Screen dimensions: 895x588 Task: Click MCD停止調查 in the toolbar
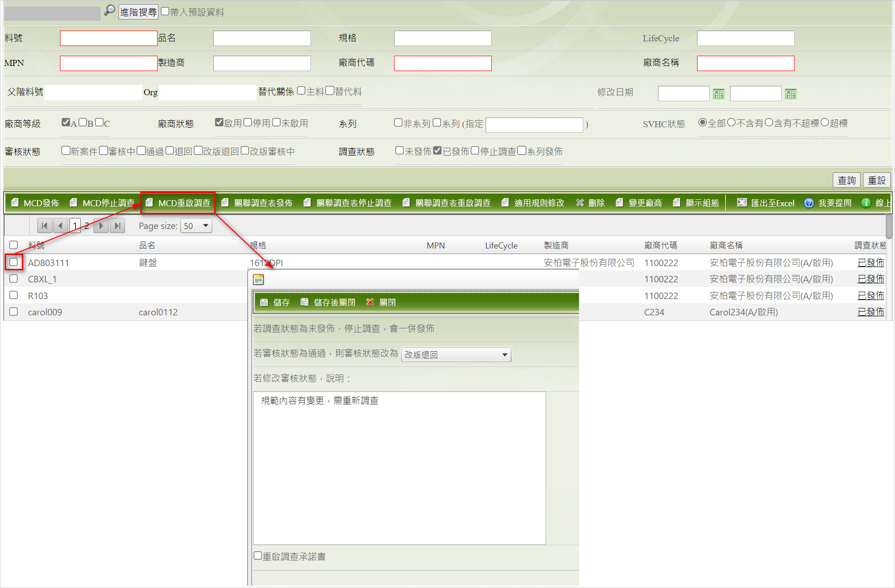[x=102, y=203]
